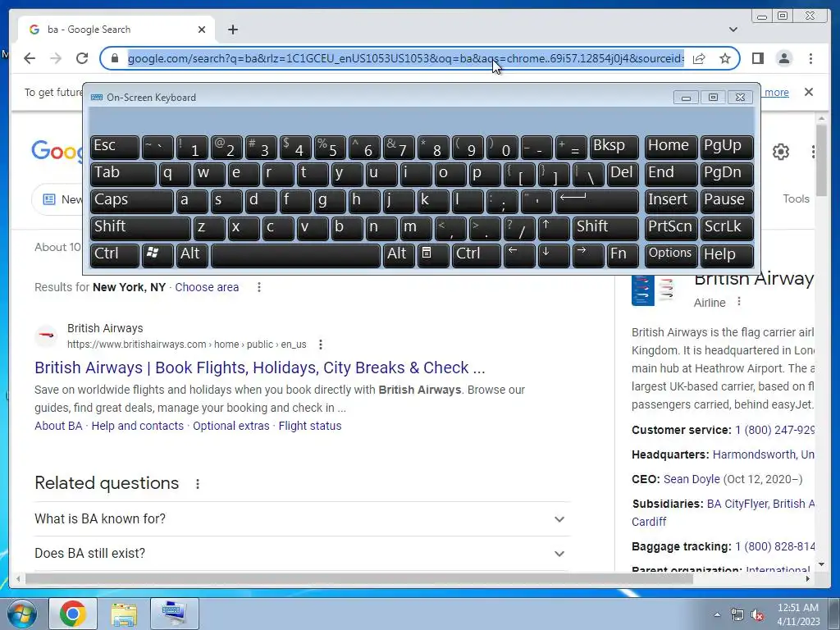
Task: Toggle the left Ctrl key
Action: coord(115,255)
